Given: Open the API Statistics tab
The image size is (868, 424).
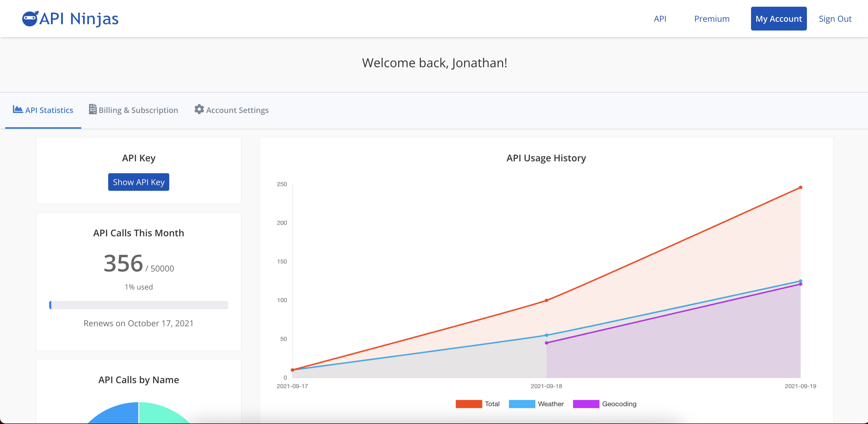Looking at the screenshot, I should (43, 110).
